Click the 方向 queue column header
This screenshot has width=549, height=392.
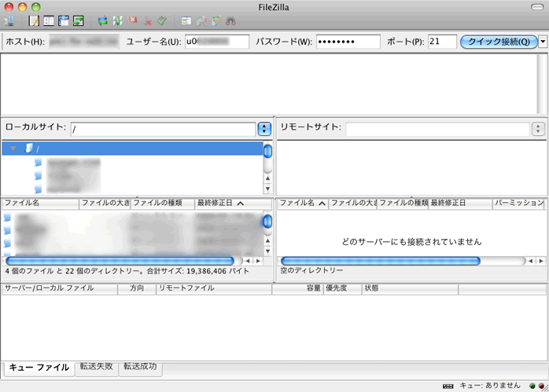tap(137, 288)
